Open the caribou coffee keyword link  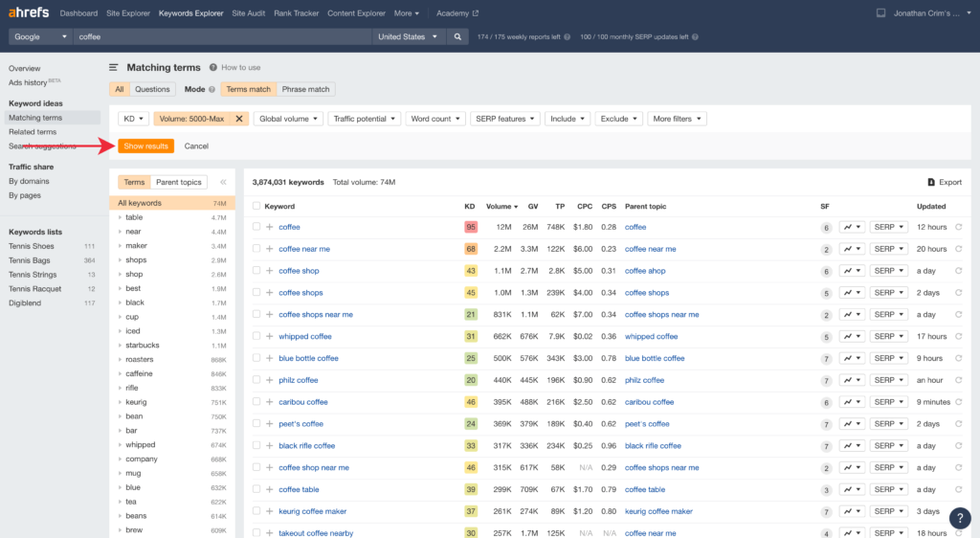pos(303,402)
